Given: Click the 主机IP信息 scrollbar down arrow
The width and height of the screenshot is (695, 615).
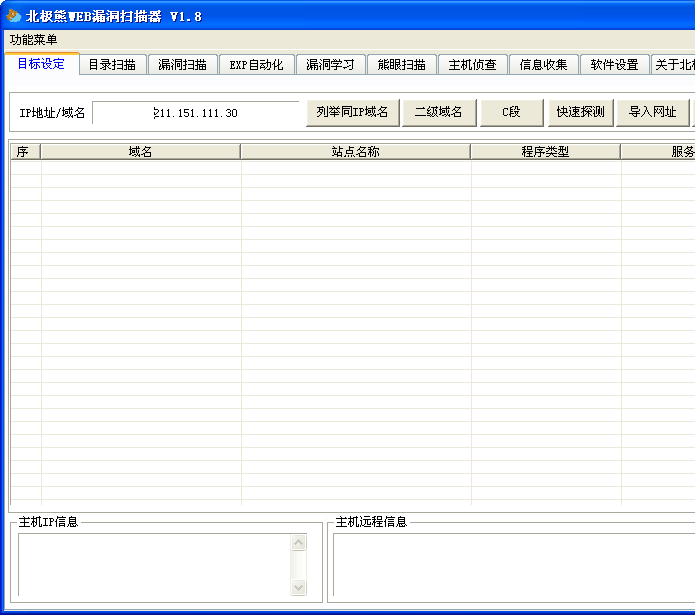Looking at the screenshot, I should tap(299, 587).
